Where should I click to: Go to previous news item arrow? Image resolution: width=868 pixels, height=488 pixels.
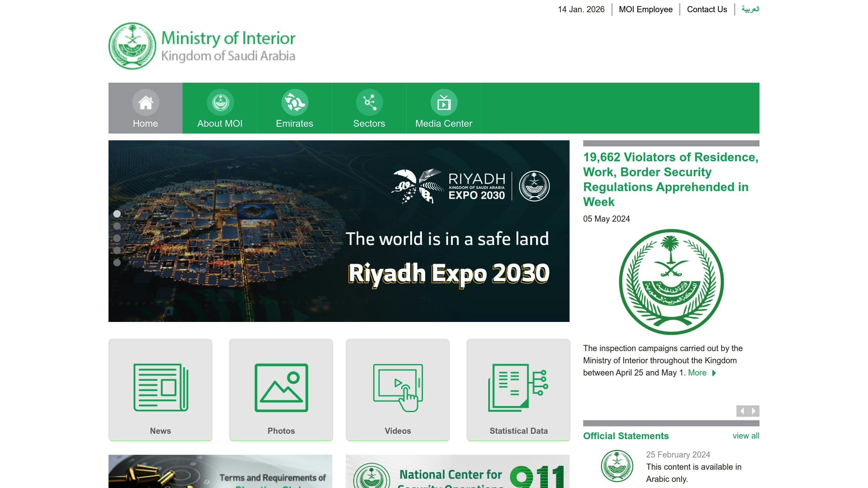pos(742,411)
